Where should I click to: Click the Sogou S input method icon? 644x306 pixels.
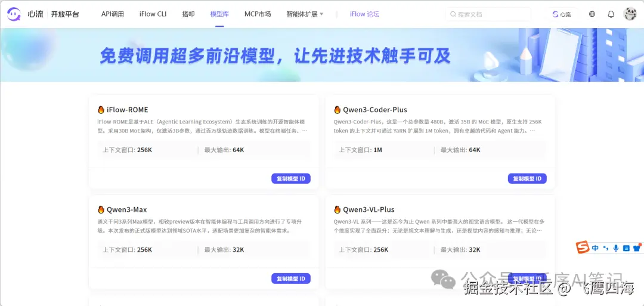583,248
